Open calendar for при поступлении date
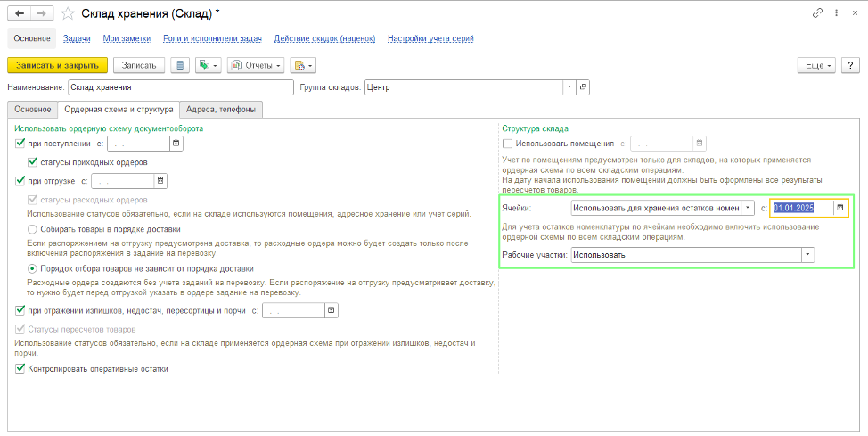868x436 pixels. (176, 144)
